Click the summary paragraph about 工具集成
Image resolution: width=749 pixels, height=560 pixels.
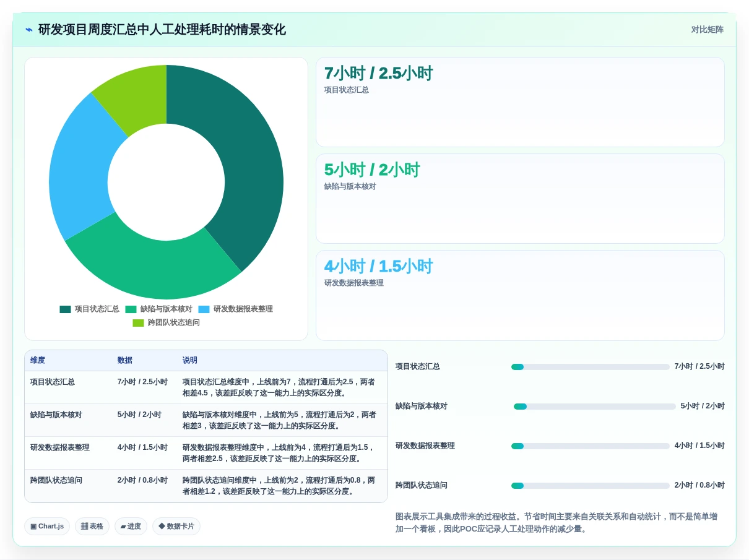pyautogui.click(x=556, y=523)
